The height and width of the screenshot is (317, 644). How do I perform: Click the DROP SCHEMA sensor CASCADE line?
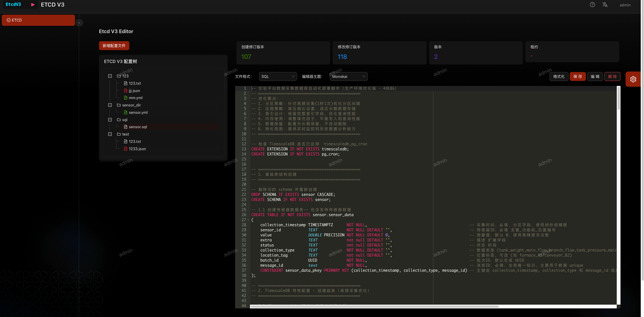[x=293, y=194]
